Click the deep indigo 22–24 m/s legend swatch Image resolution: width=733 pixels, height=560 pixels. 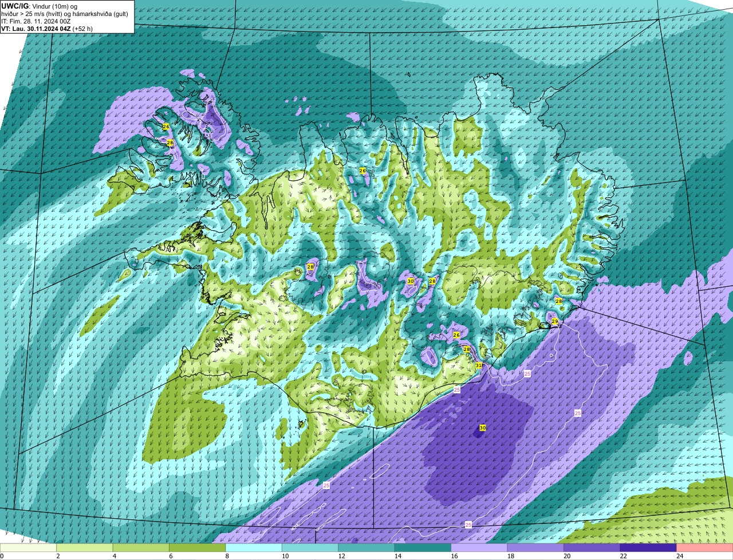(648, 548)
